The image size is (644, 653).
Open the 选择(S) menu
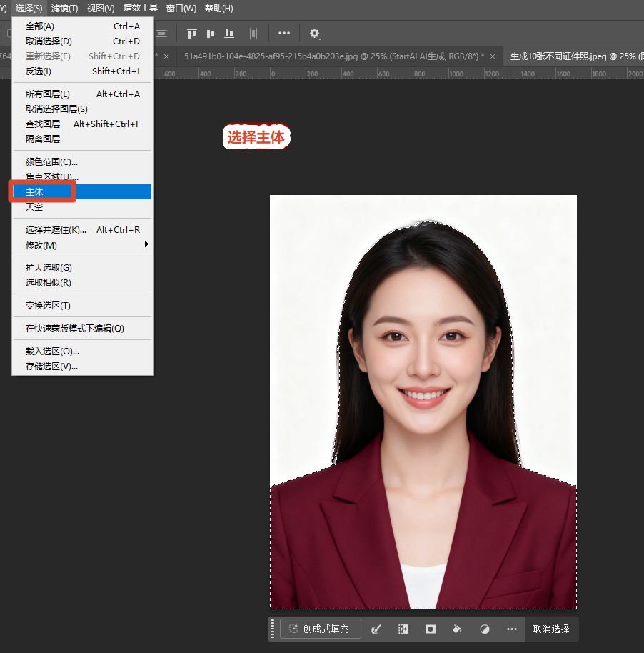pyautogui.click(x=29, y=9)
